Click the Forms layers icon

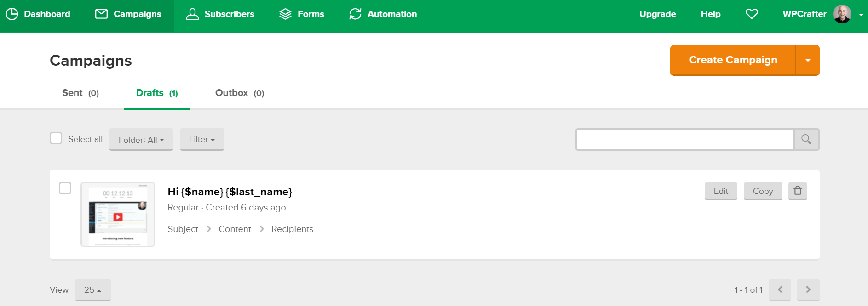point(285,14)
